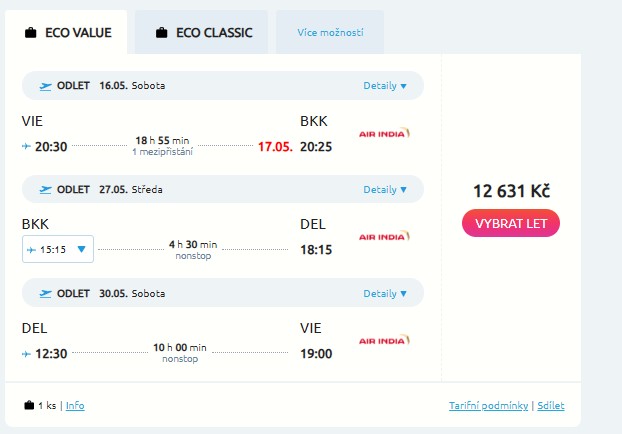Click plane icon beside ODLET 27.05. Středa
Image resolution: width=622 pixels, height=434 pixels.
[45, 189]
